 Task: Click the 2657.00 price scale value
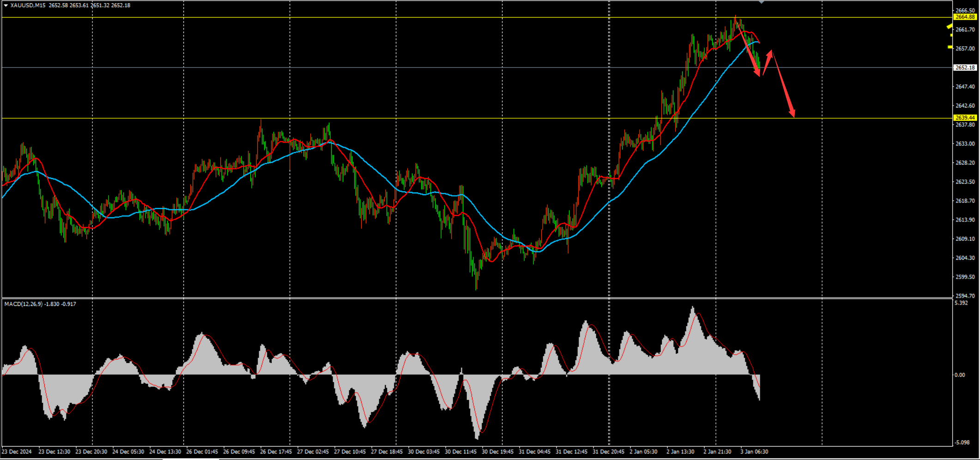[x=965, y=48]
